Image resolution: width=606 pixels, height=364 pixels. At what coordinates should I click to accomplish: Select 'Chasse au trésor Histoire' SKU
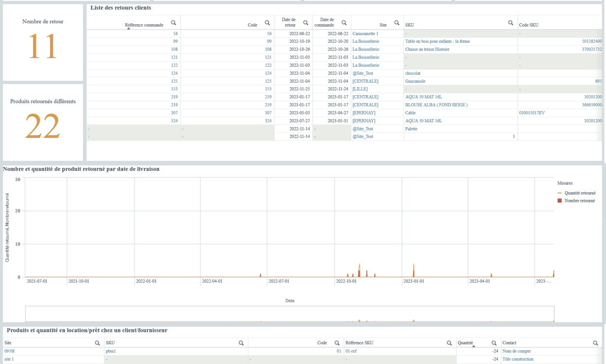427,49
